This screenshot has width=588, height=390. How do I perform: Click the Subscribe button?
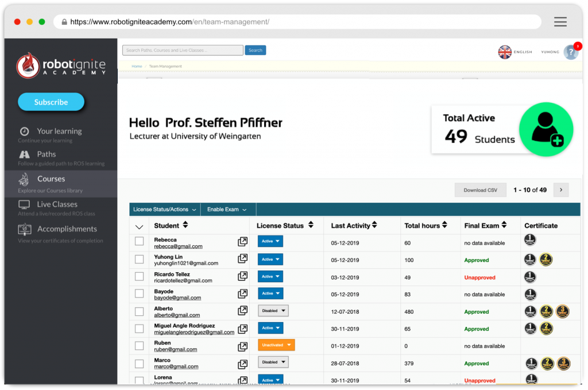[51, 102]
